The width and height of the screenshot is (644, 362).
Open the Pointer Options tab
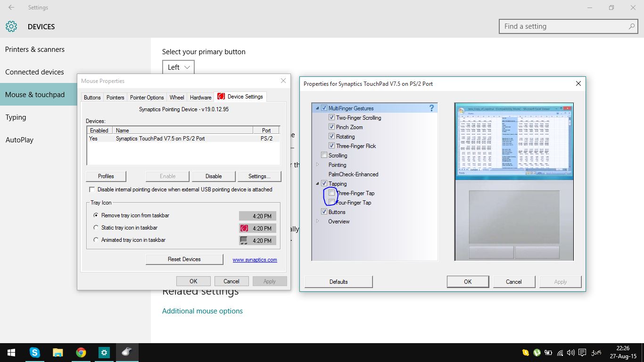147,98
